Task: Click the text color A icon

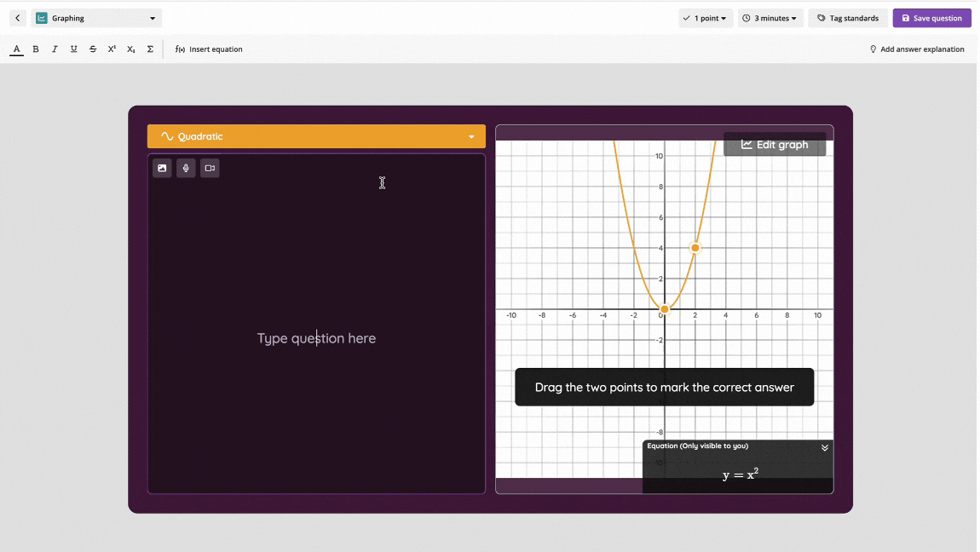Action: point(17,49)
